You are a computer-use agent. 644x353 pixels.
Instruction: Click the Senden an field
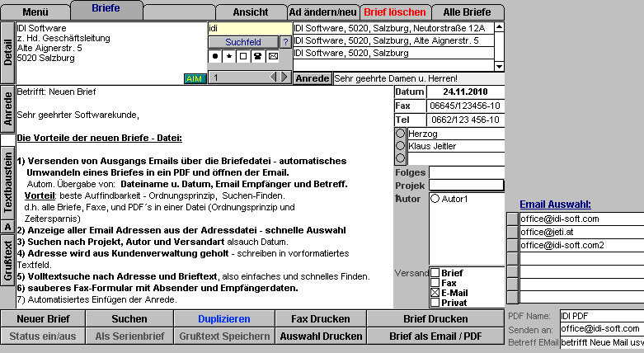click(x=602, y=329)
